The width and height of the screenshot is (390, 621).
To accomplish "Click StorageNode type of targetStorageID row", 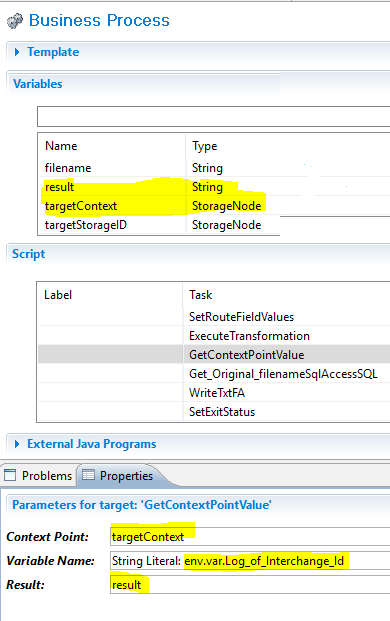I will (226, 225).
